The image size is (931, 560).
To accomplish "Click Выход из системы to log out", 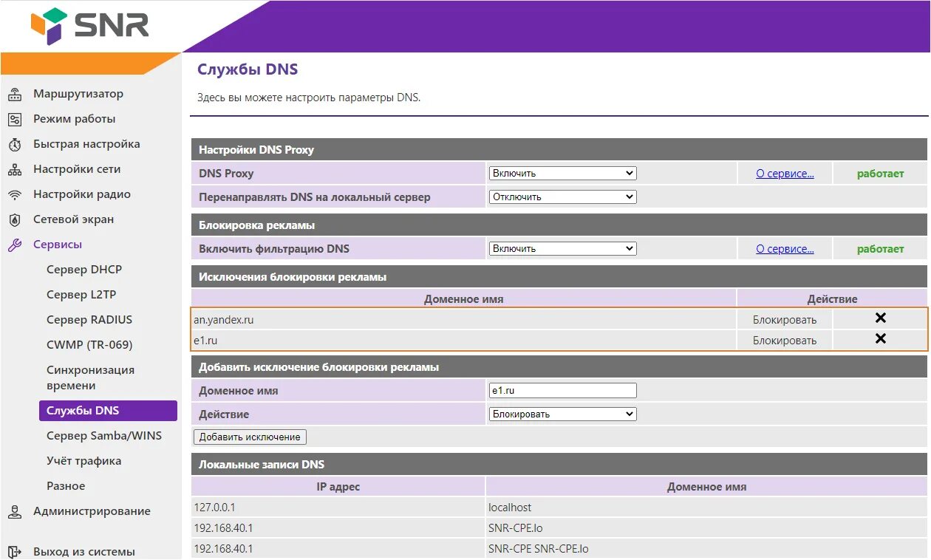I will (x=84, y=552).
